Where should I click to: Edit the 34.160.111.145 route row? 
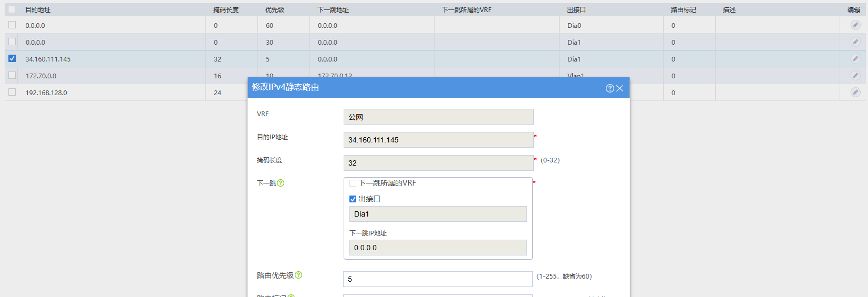[x=855, y=59]
